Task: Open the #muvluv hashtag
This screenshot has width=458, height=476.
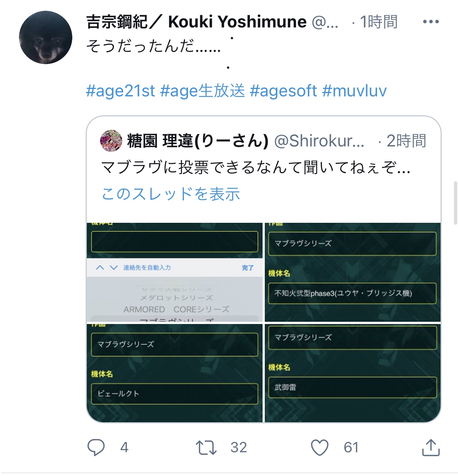Action: tap(355, 91)
